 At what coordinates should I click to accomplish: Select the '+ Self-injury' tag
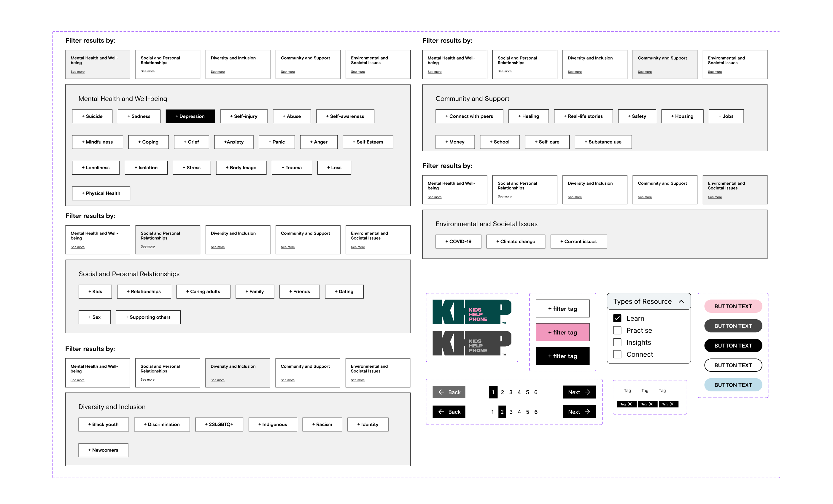[244, 116]
